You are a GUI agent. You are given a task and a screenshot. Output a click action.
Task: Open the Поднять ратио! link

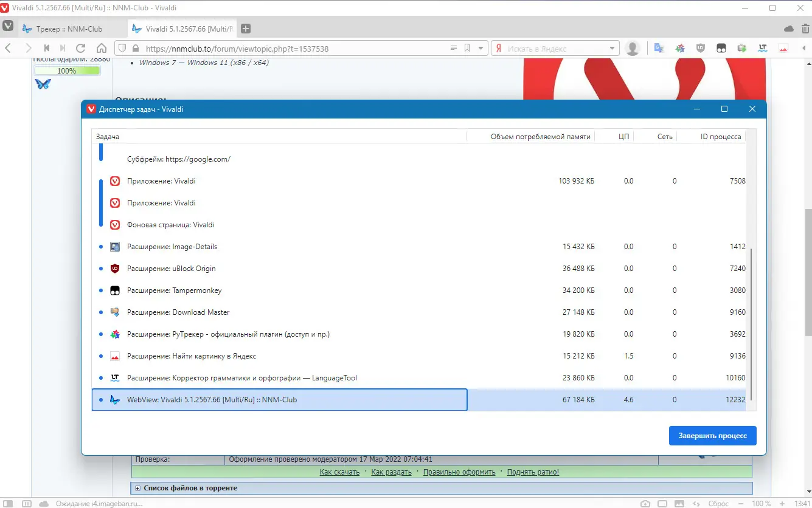[x=533, y=472]
